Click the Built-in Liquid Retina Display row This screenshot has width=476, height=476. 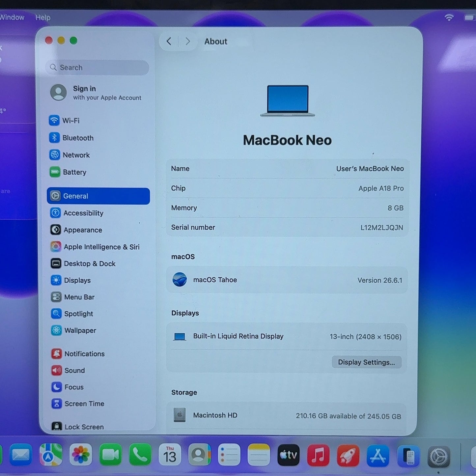[x=287, y=336]
